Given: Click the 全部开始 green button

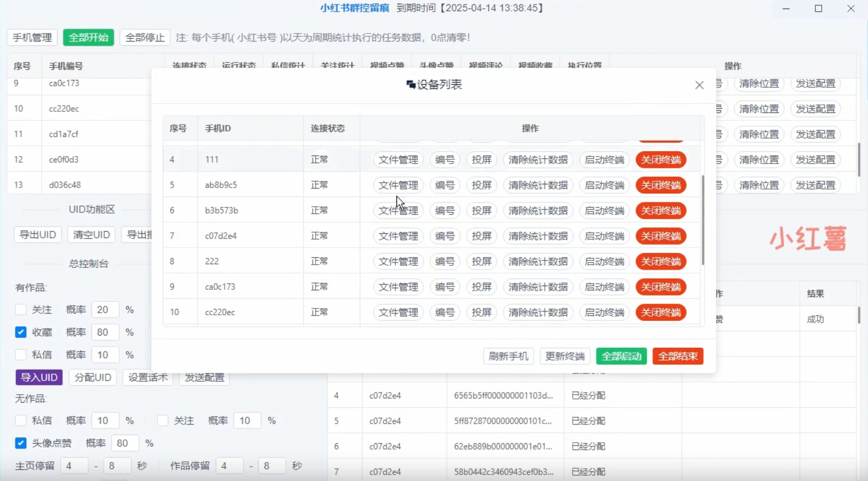Looking at the screenshot, I should [88, 38].
